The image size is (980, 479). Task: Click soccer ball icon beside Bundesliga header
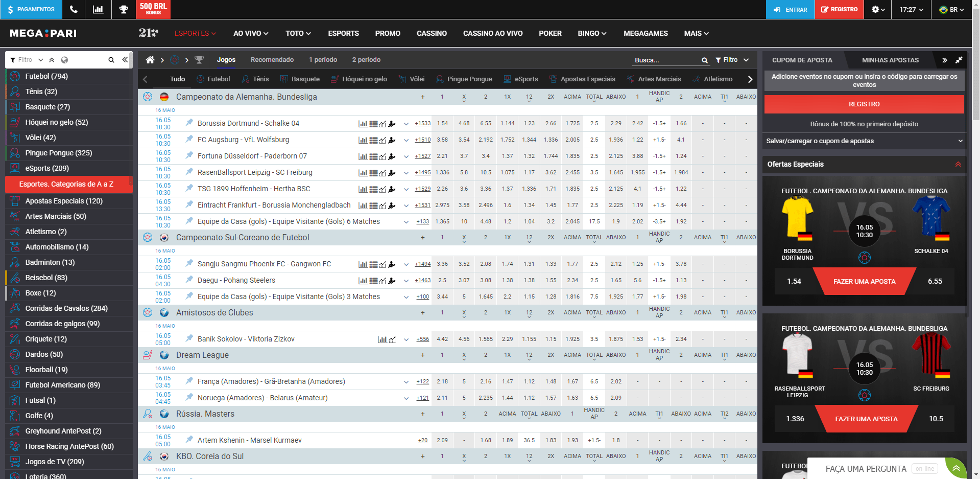coord(148,97)
